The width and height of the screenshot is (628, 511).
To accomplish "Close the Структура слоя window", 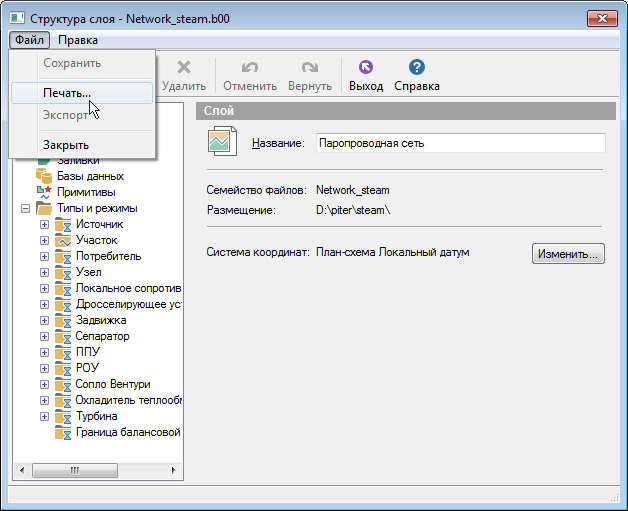I will [x=602, y=18].
